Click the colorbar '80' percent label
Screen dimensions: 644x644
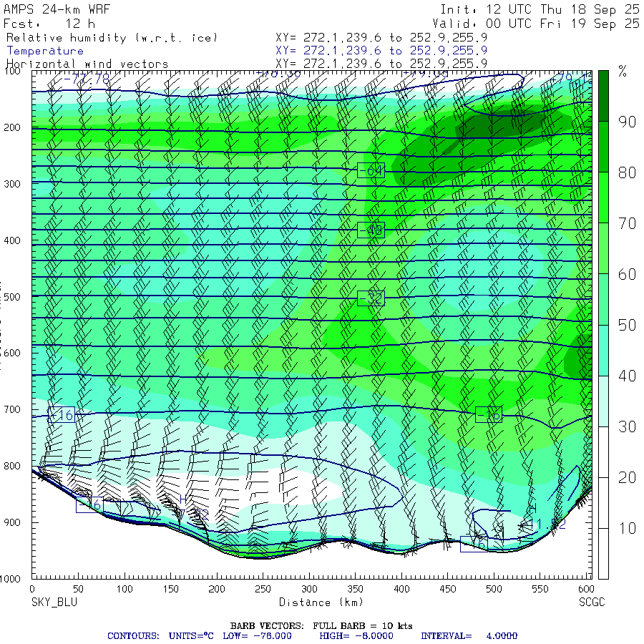(627, 172)
